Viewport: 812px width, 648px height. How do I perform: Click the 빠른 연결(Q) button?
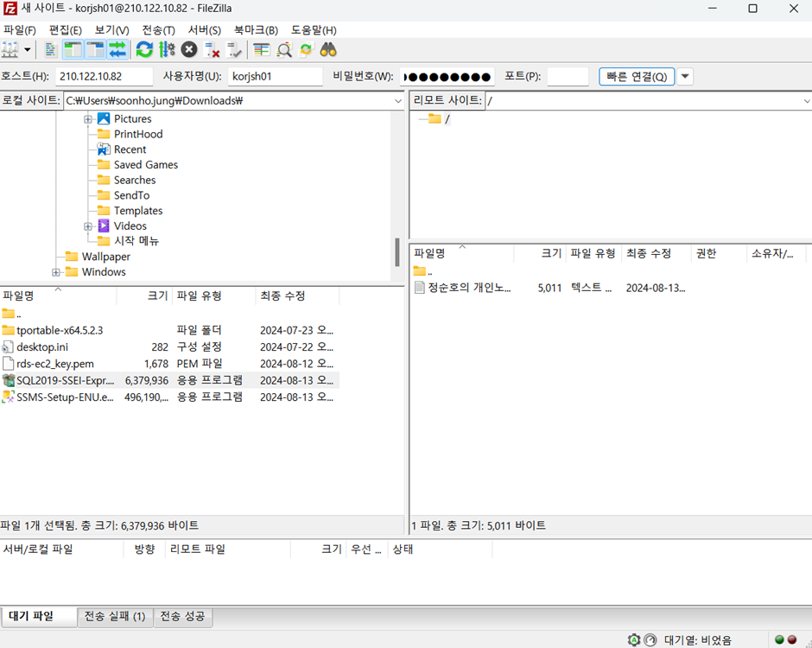click(637, 76)
